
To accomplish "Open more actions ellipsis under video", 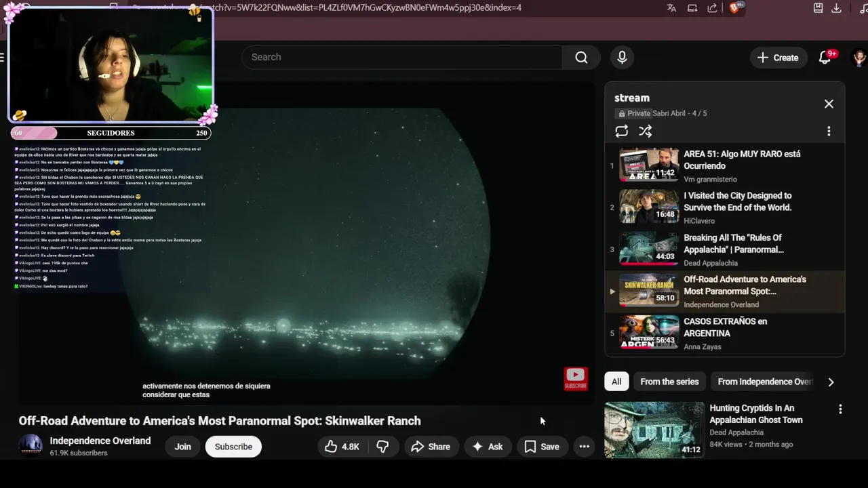I will point(584,447).
